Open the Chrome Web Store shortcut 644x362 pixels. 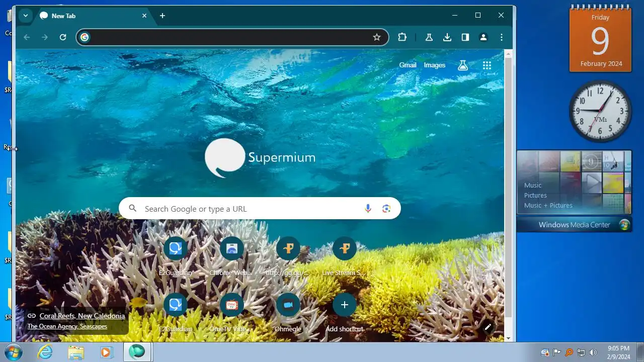tap(232, 257)
